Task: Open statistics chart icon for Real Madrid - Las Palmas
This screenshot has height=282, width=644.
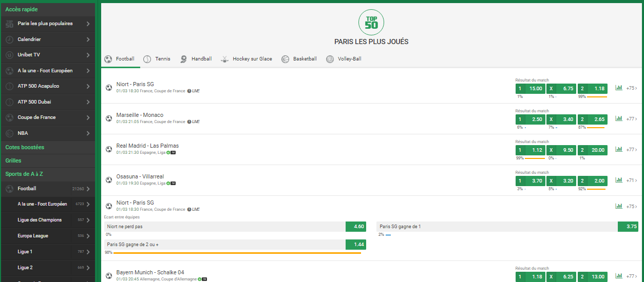Action: click(x=619, y=149)
